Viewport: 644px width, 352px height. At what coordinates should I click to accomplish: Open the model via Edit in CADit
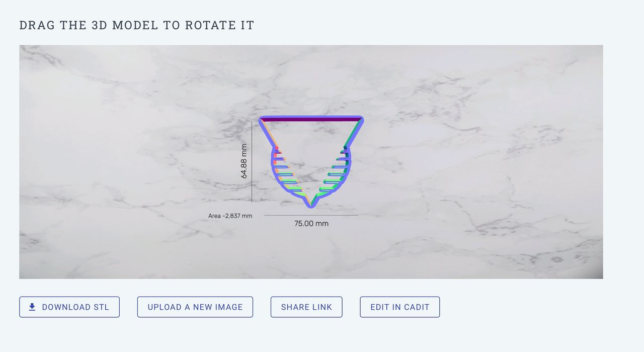point(400,307)
